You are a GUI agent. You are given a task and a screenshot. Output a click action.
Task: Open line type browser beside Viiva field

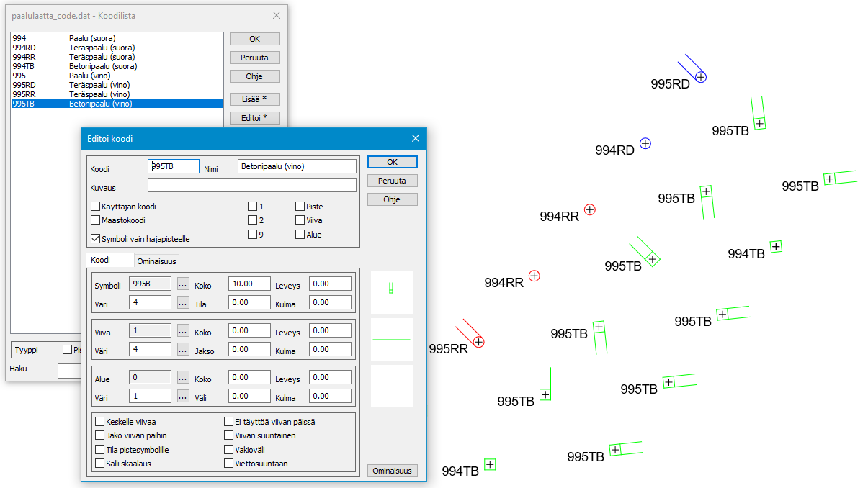click(183, 330)
